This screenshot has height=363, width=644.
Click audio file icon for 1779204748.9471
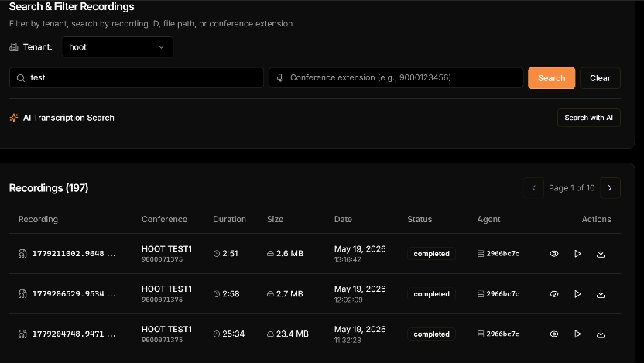point(22,334)
